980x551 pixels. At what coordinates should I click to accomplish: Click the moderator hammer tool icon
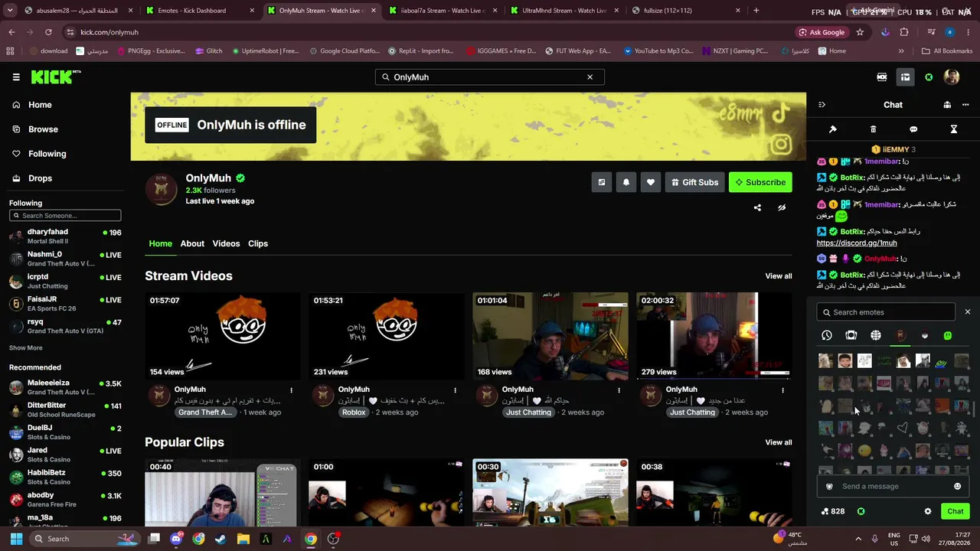click(x=833, y=129)
